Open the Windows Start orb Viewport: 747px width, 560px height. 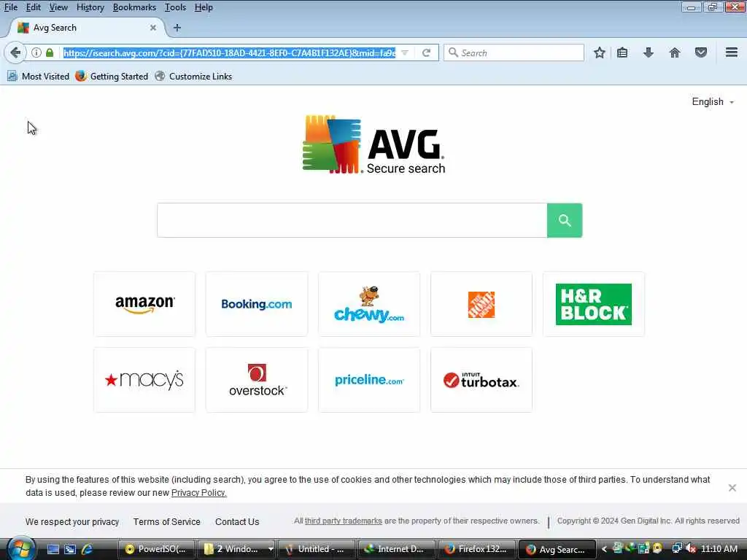pyautogui.click(x=20, y=548)
